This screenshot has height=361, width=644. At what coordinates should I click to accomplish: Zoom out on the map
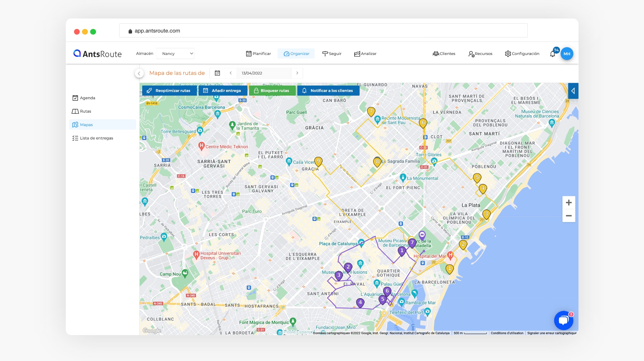[568, 216]
